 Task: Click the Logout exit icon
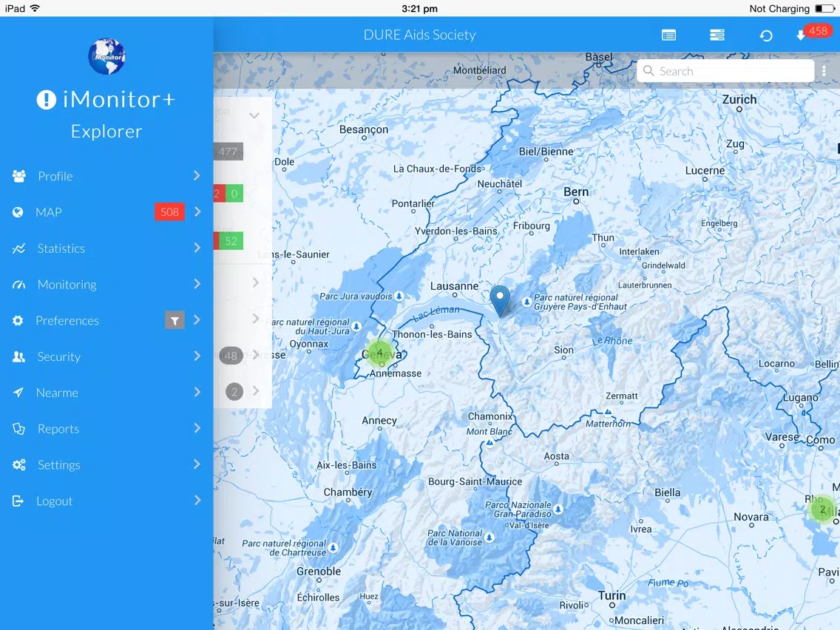tap(18, 501)
